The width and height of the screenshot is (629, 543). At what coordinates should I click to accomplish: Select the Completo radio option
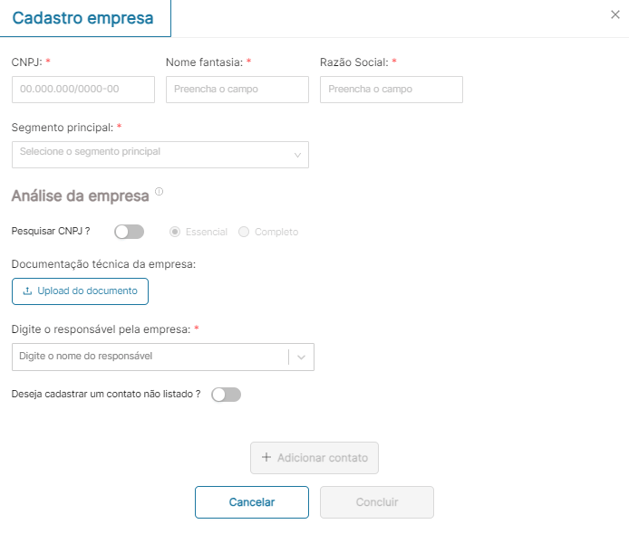pos(244,232)
